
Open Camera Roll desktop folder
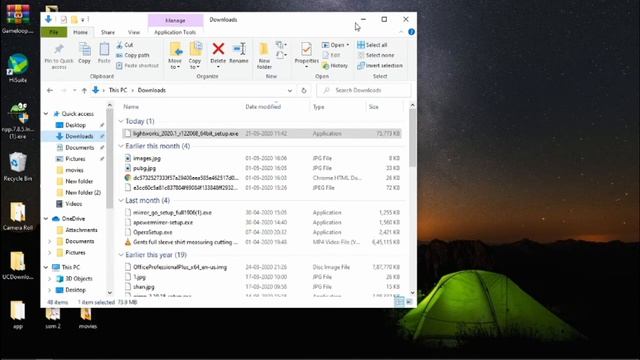click(x=18, y=216)
